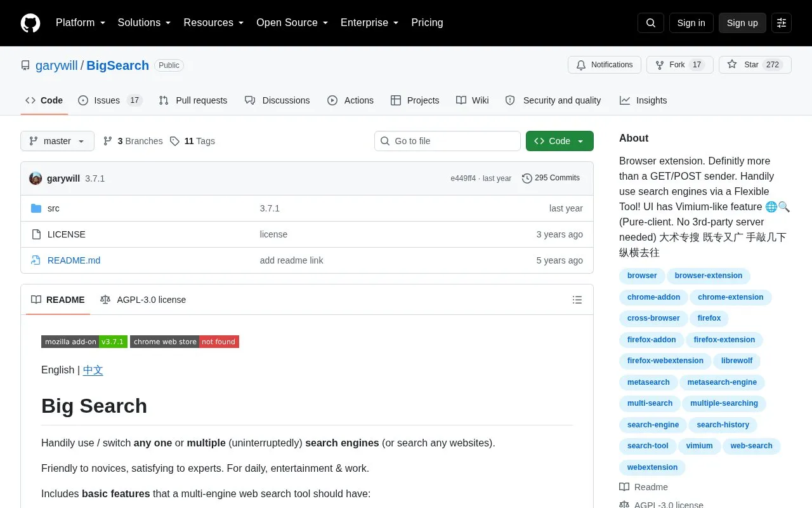812x508 pixels.
Task: Select the metasearch-engine topic tag
Action: click(x=722, y=382)
